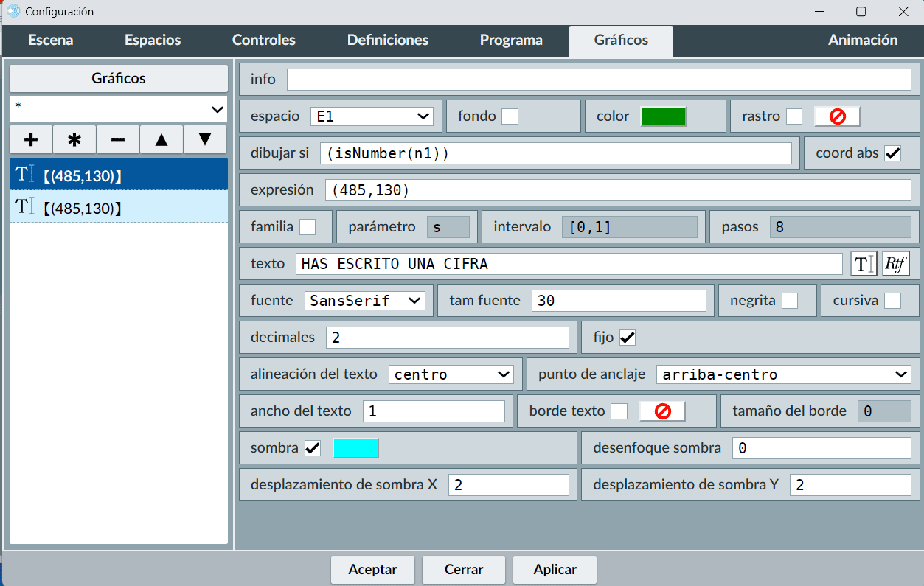The width and height of the screenshot is (924, 586).
Task: Open the Rtf rich text editor
Action: coord(896,264)
